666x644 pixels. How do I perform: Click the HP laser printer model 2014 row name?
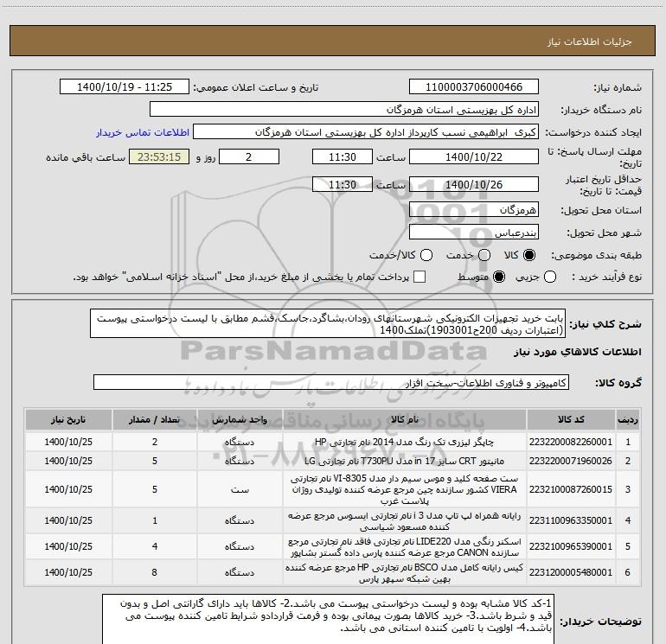pyautogui.click(x=405, y=442)
